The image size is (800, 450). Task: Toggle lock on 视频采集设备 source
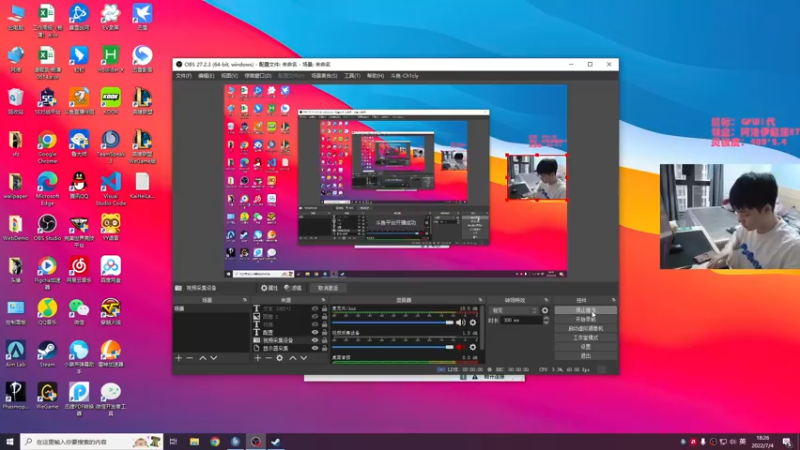point(324,340)
